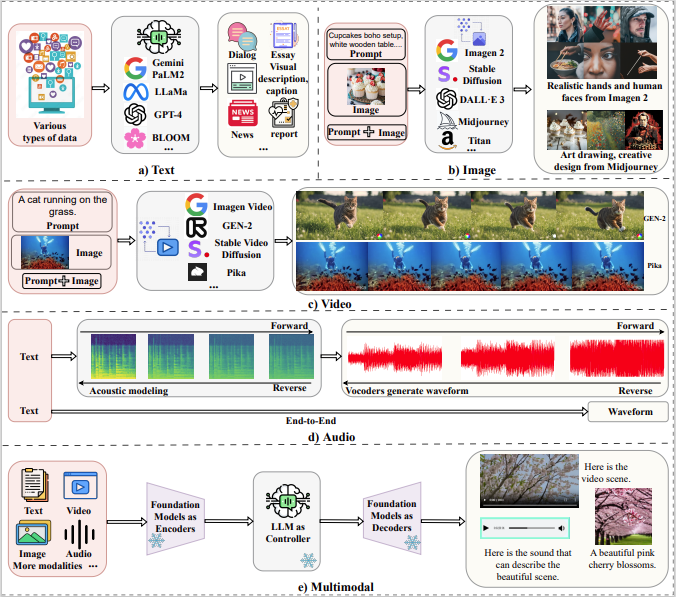Click the cherry blossom video scene thumbnail
The height and width of the screenshot is (597, 676).
pos(529,481)
